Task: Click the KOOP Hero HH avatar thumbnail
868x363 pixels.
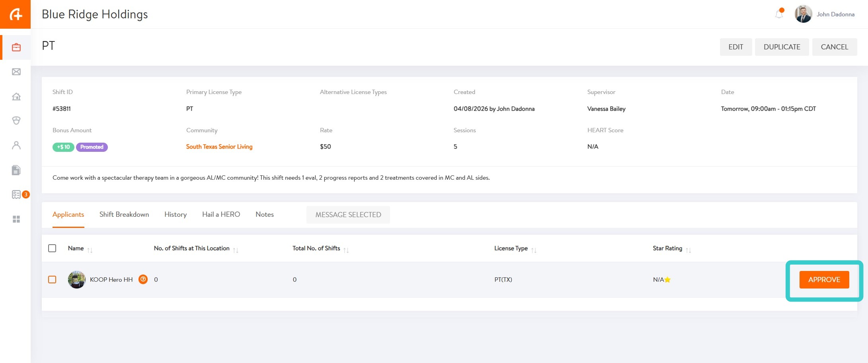Action: [77, 279]
